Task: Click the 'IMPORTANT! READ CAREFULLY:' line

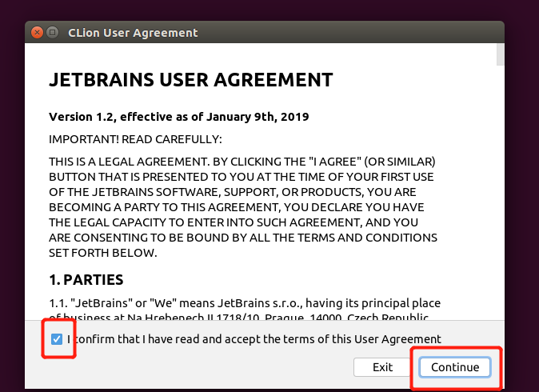Action: [135, 139]
